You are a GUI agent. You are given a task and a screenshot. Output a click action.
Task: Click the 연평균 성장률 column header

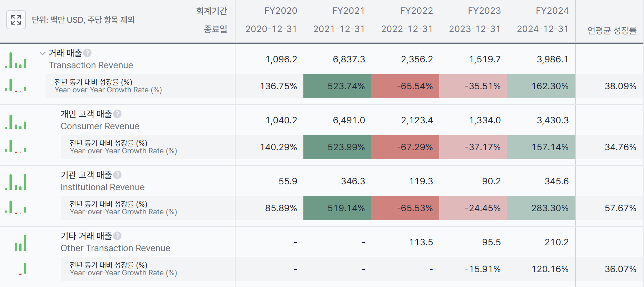click(x=612, y=30)
